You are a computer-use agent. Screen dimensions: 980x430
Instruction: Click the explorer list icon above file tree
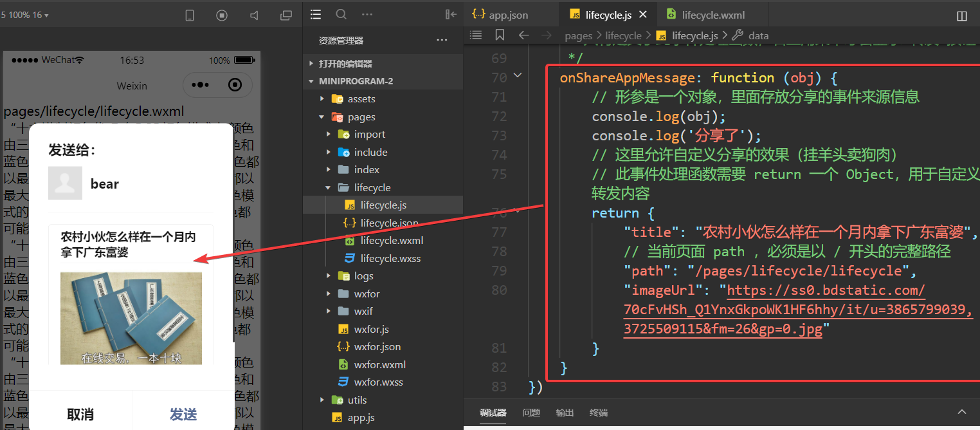coord(315,14)
